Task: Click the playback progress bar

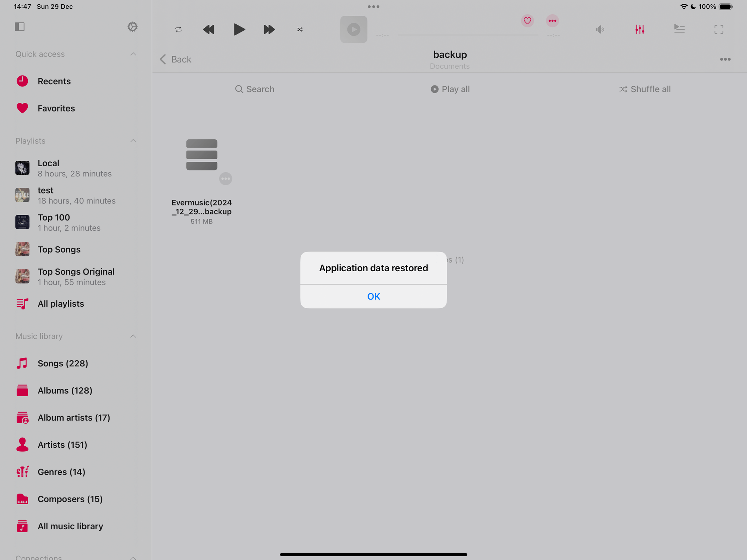Action: pyautogui.click(x=468, y=35)
